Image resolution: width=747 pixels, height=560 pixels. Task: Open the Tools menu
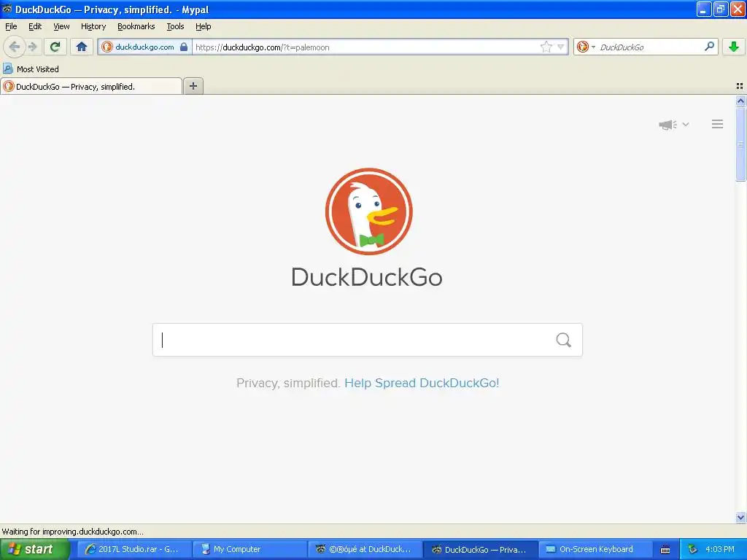pyautogui.click(x=175, y=26)
